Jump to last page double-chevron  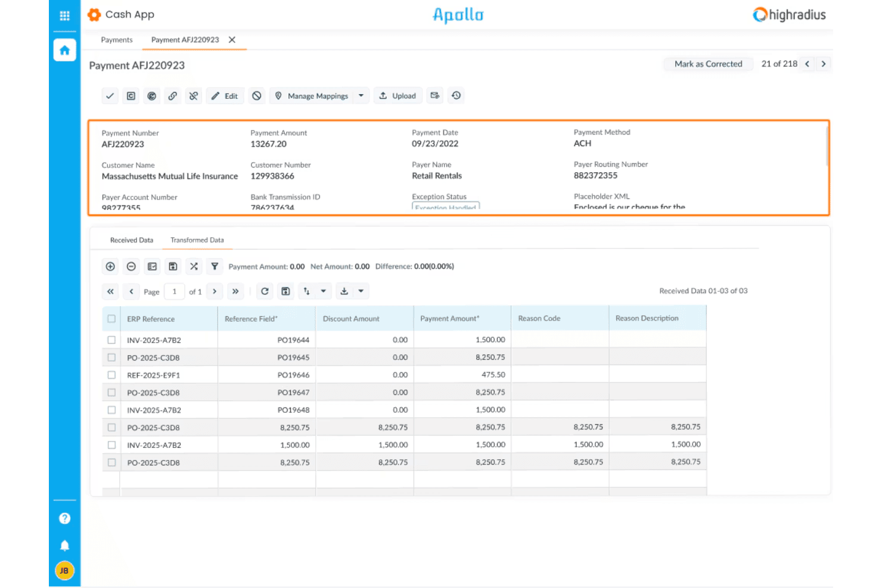tap(235, 291)
